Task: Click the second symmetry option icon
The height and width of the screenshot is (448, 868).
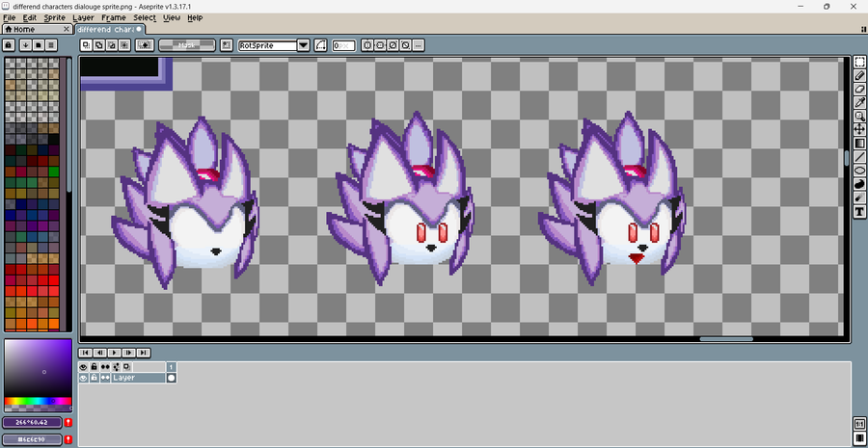Action: 380,45
